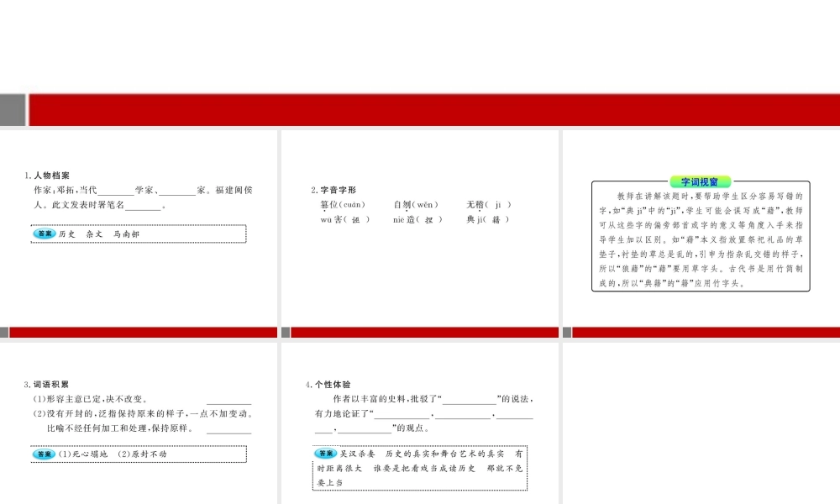Click the answer text 谁要是把看戏当成读历史
This screenshot has width=840, height=504.
(424, 468)
